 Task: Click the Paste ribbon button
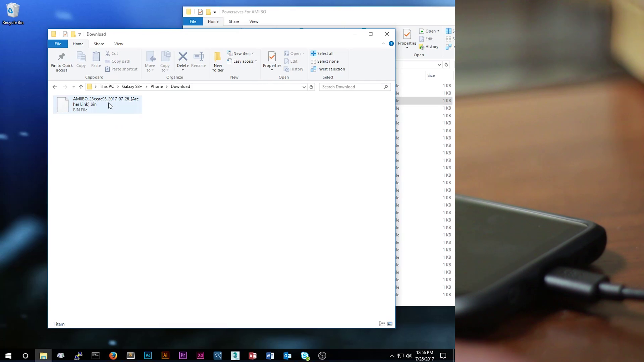click(x=96, y=60)
